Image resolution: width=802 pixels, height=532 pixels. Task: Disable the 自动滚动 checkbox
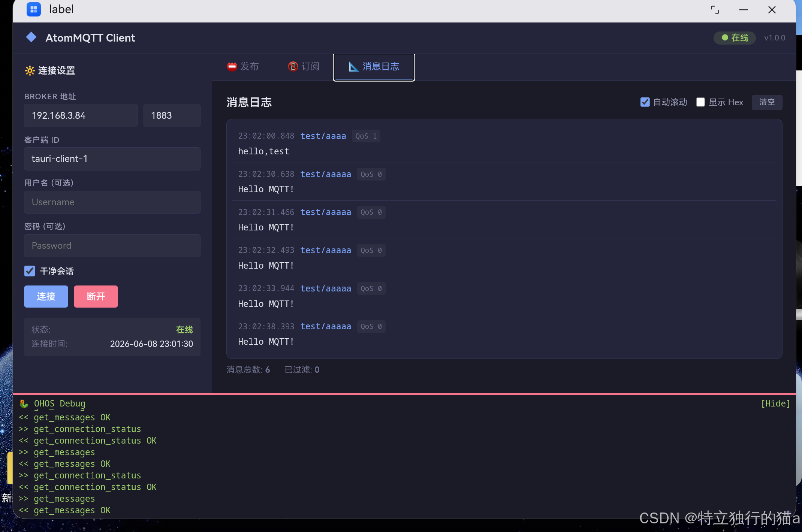(x=645, y=102)
